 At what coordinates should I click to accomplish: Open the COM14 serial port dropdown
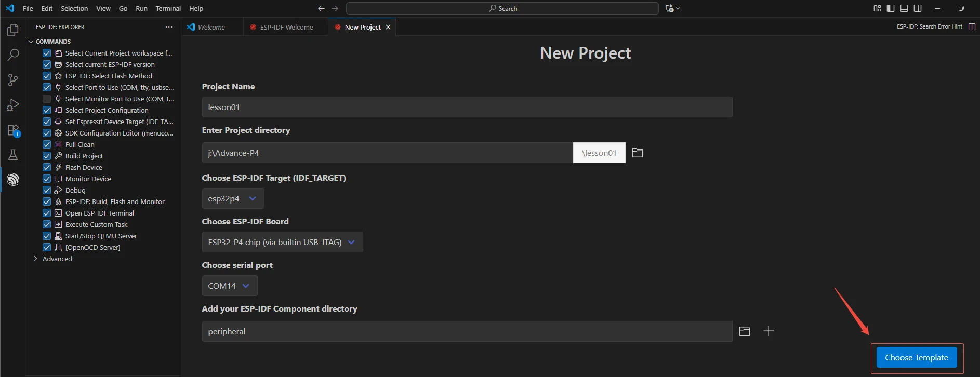tap(229, 286)
